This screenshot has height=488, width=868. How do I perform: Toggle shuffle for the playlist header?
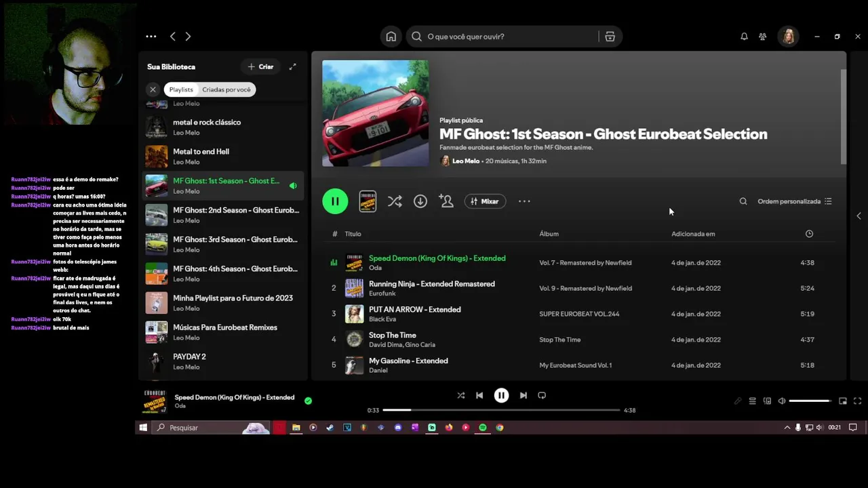click(x=395, y=201)
